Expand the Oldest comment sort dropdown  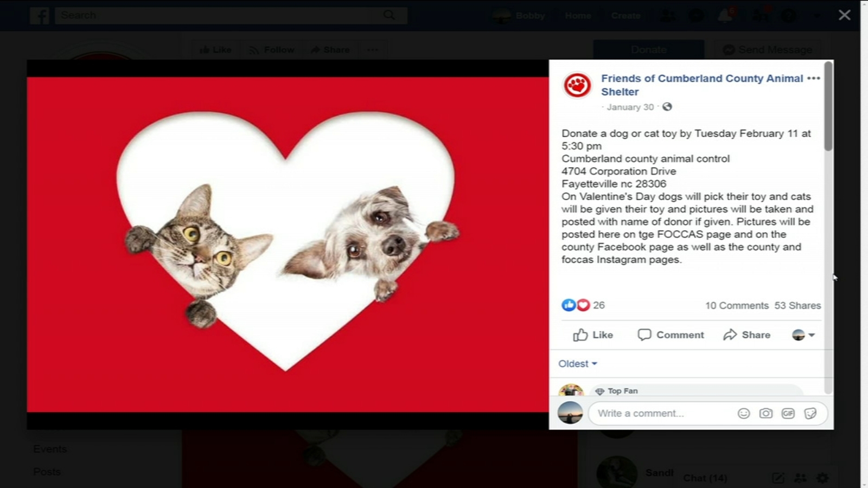pyautogui.click(x=578, y=364)
